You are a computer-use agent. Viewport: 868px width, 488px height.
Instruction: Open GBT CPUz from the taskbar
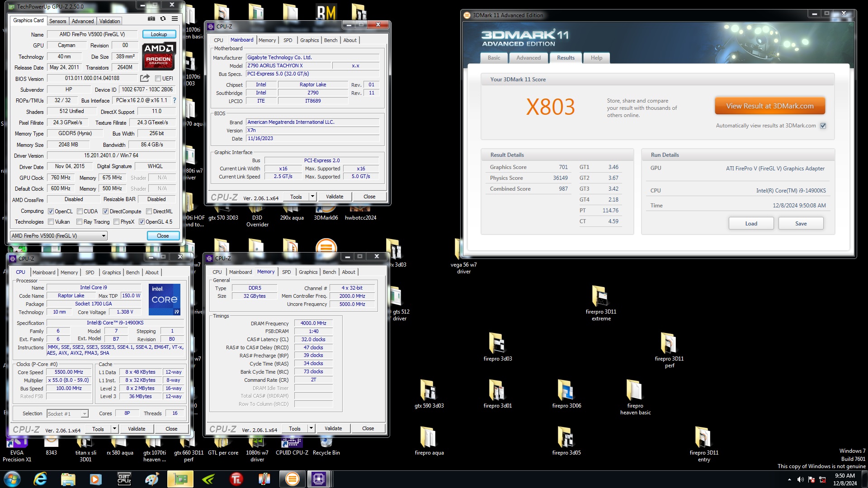pos(124,479)
